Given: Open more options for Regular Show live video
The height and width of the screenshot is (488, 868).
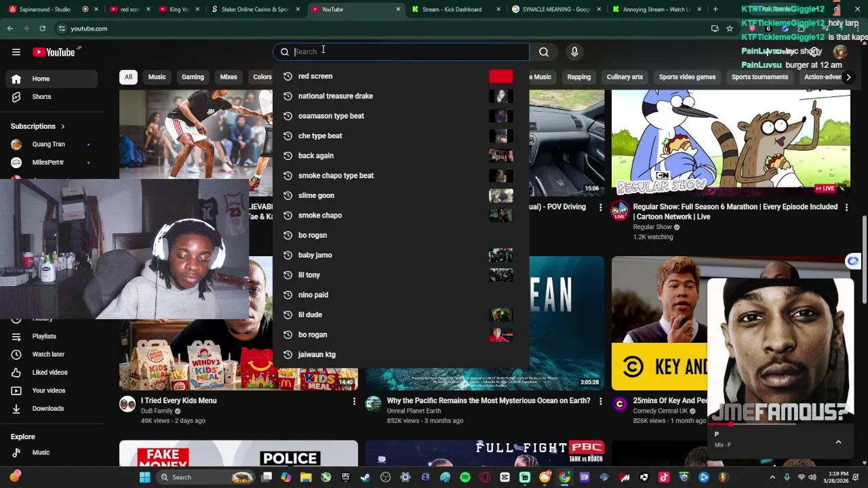Looking at the screenshot, I should coord(846,207).
